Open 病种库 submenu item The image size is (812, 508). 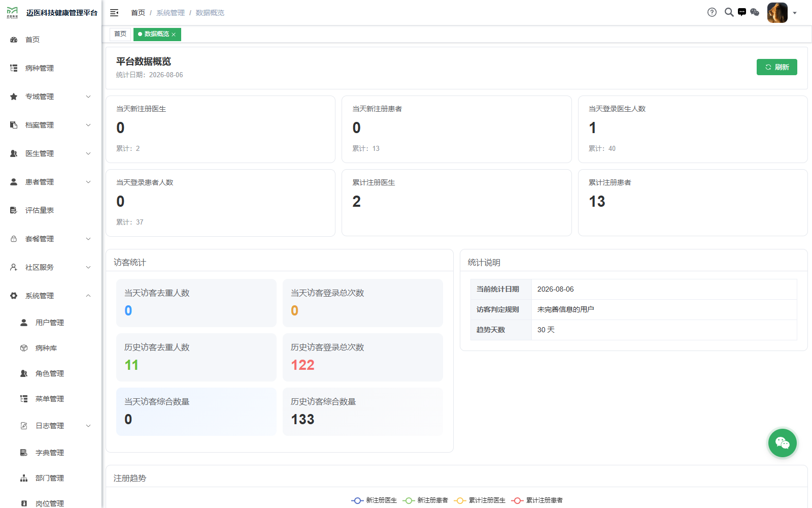[51, 348]
